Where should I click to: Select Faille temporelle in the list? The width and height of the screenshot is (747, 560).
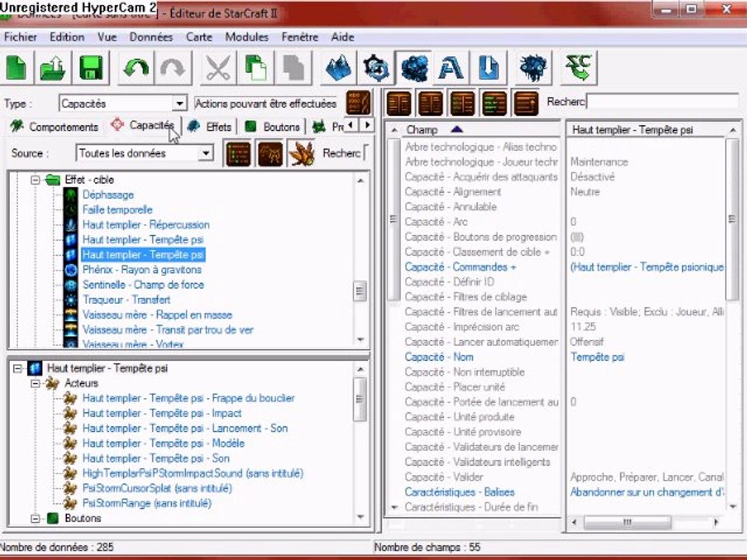(x=117, y=210)
